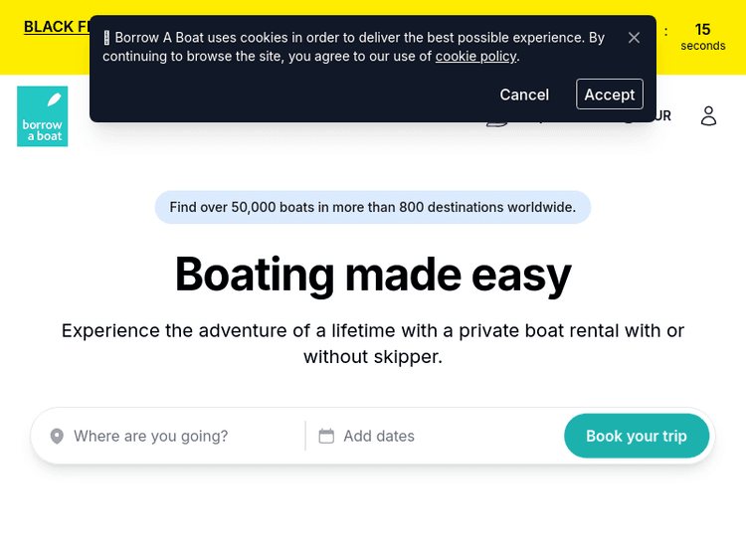This screenshot has height=560, width=746.
Task: Type in the 'Where are you going?' field
Action: [179, 436]
